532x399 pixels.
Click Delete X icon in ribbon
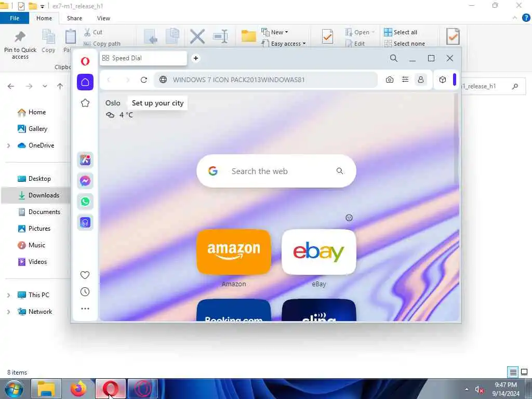click(197, 36)
